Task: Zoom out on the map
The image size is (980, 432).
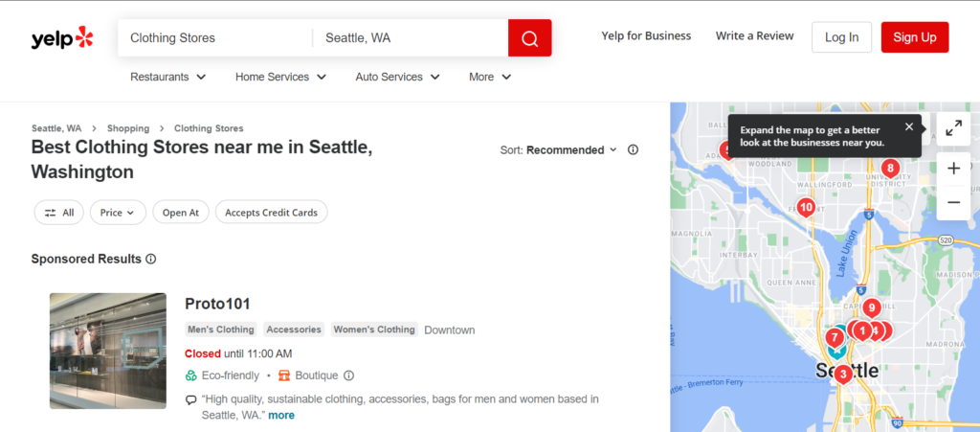Action: click(953, 202)
